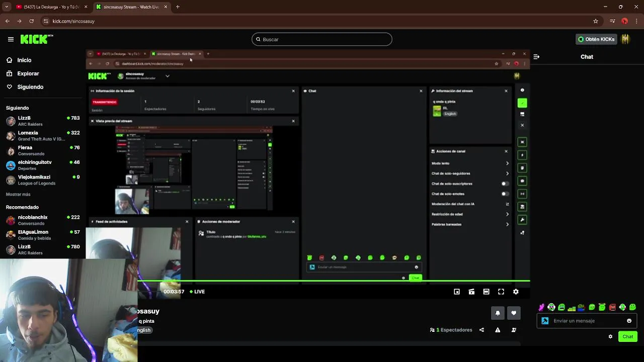Send the message with the green Chat button
The width and height of the screenshot is (644, 362).
click(x=628, y=336)
